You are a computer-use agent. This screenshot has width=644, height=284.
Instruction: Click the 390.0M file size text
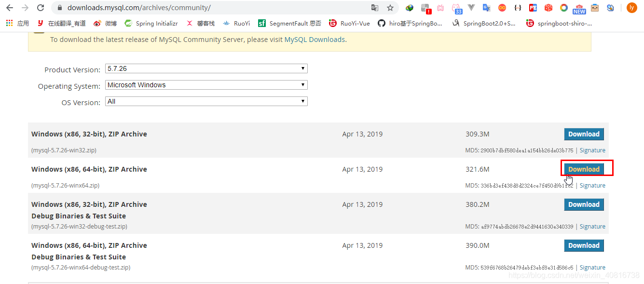[478, 245]
